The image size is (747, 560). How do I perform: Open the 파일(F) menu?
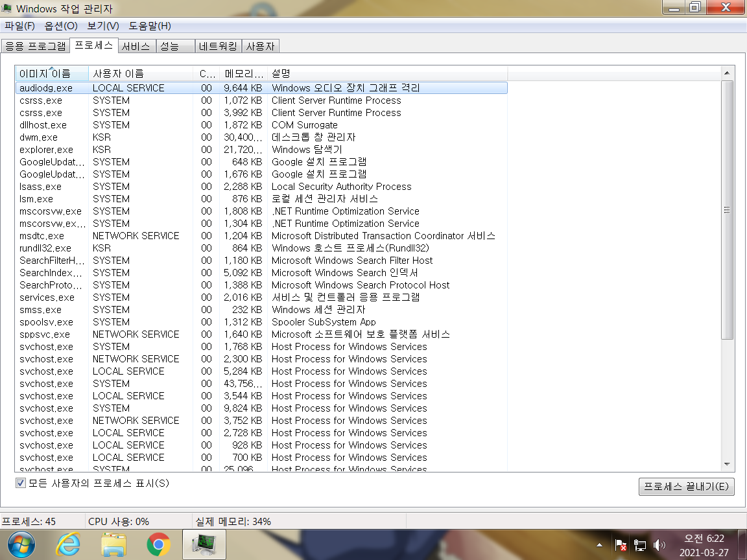click(19, 26)
